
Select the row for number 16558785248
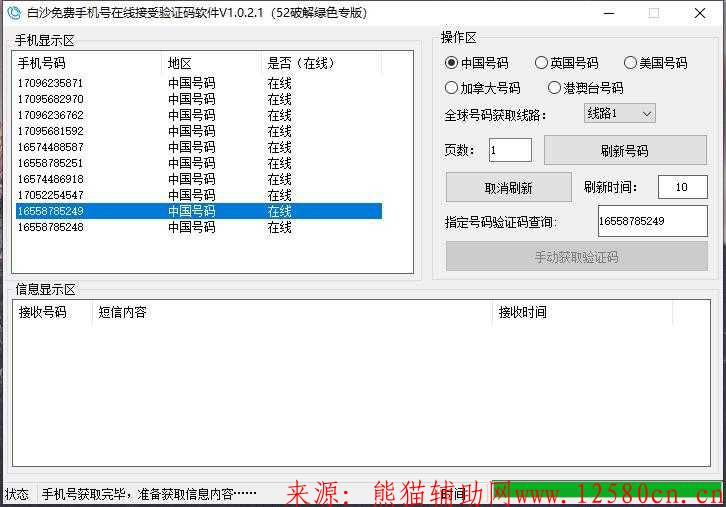[x=50, y=227]
